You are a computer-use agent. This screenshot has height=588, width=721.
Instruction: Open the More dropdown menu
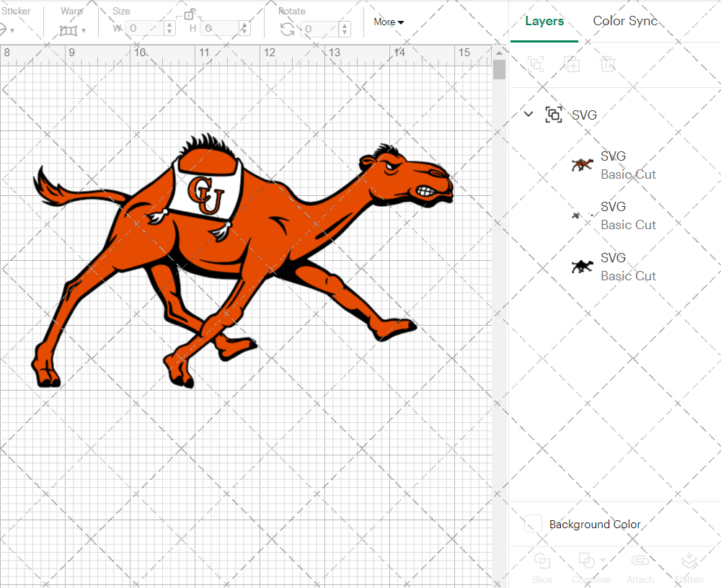point(388,22)
